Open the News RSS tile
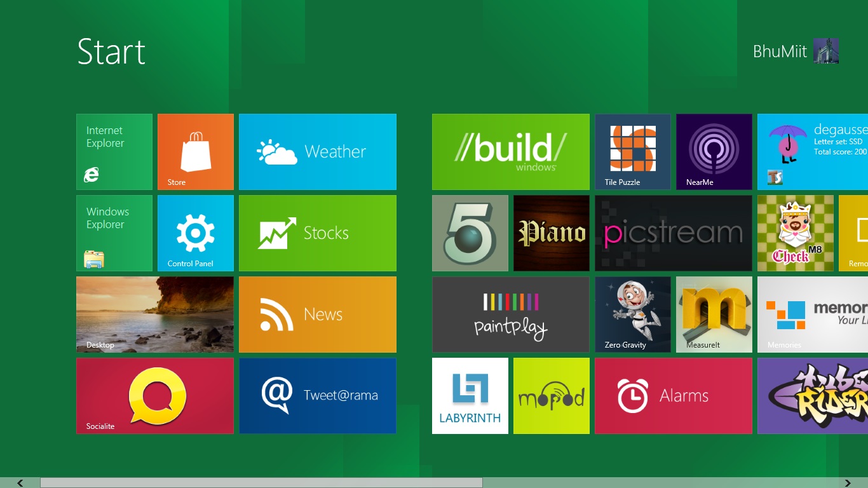The width and height of the screenshot is (868, 488). point(318,315)
